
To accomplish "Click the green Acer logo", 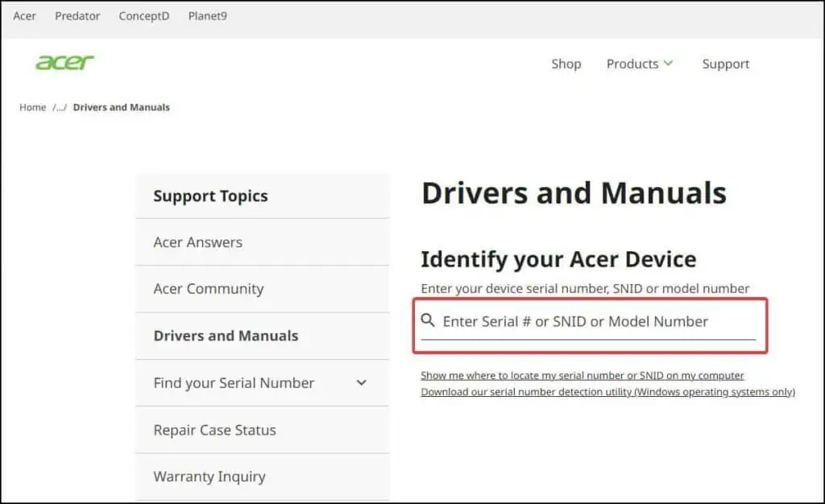I will pos(64,62).
